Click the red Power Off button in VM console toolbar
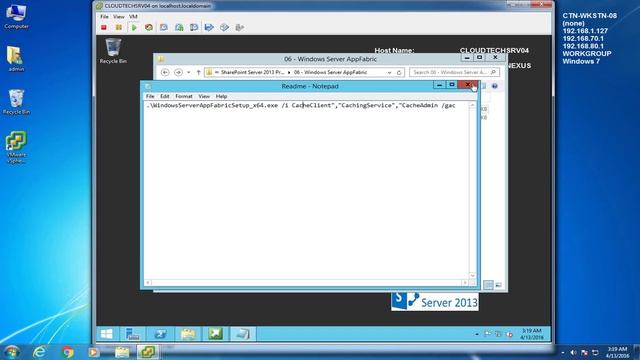This screenshot has height=360, width=640. [104, 27]
